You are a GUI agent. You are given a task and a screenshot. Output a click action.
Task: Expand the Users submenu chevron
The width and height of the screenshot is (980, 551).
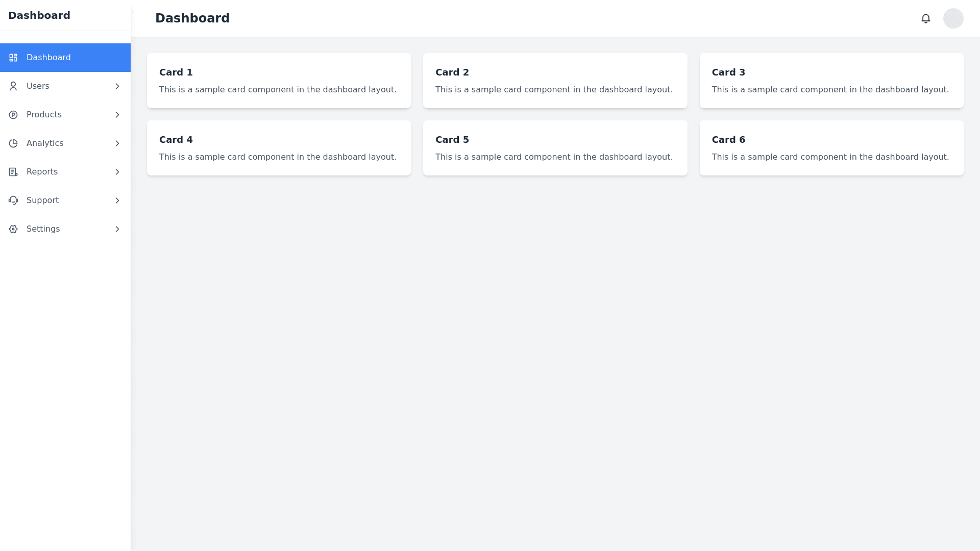click(117, 86)
